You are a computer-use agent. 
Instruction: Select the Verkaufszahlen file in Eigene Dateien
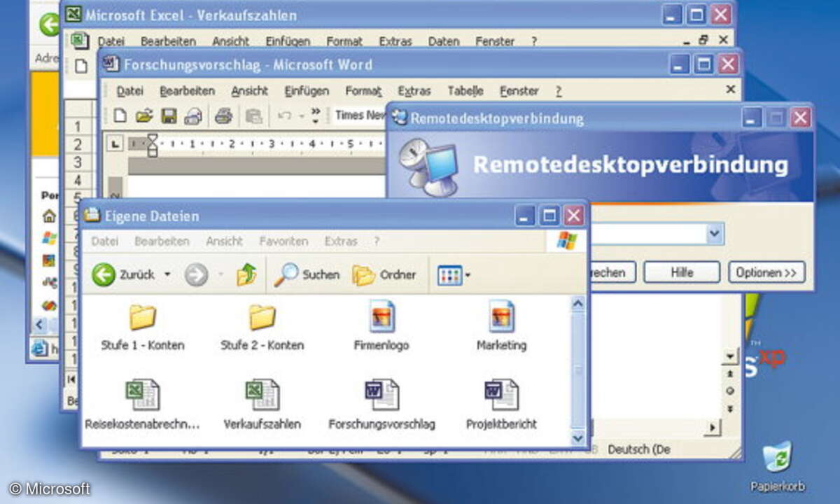[262, 405]
